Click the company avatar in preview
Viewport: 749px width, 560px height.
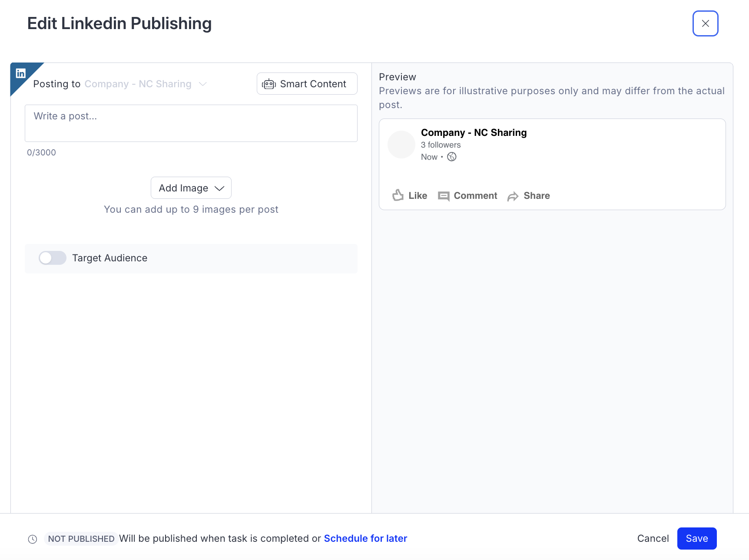tap(401, 145)
